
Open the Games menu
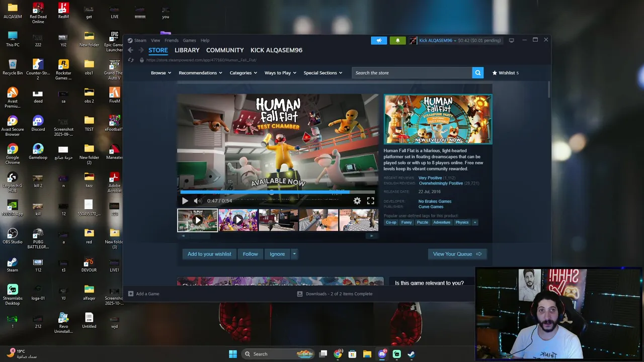(x=189, y=40)
